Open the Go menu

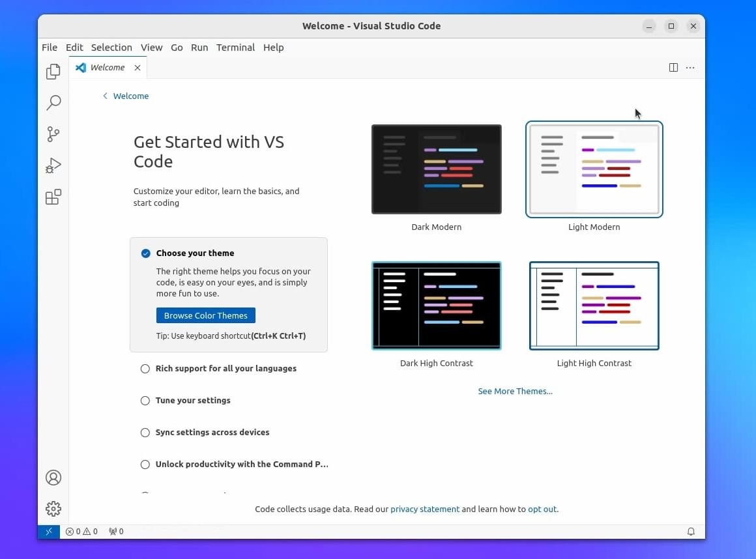[177, 47]
